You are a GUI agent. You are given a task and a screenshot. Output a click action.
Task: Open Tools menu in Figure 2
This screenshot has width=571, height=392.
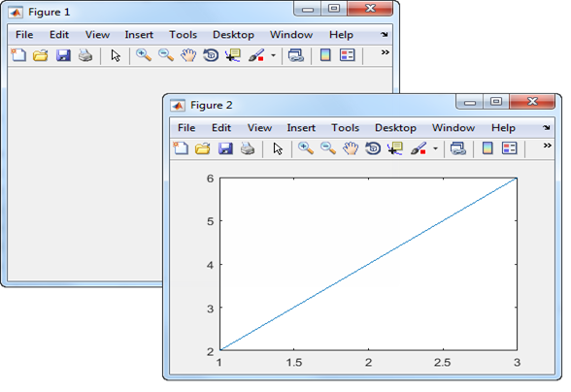(345, 128)
